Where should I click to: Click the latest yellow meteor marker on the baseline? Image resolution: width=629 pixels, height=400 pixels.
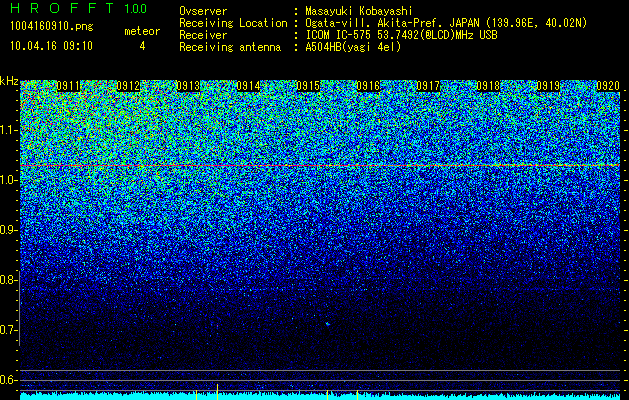[x=357, y=395]
